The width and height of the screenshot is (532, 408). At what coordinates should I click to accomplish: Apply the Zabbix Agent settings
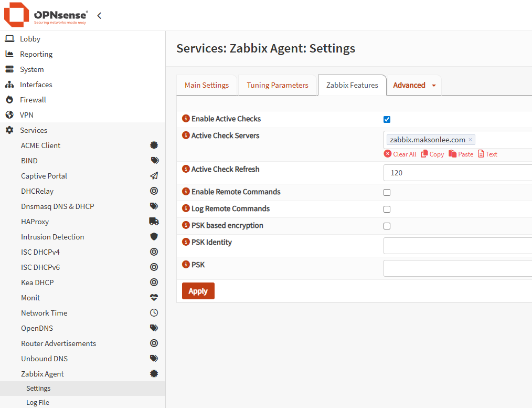pos(198,291)
